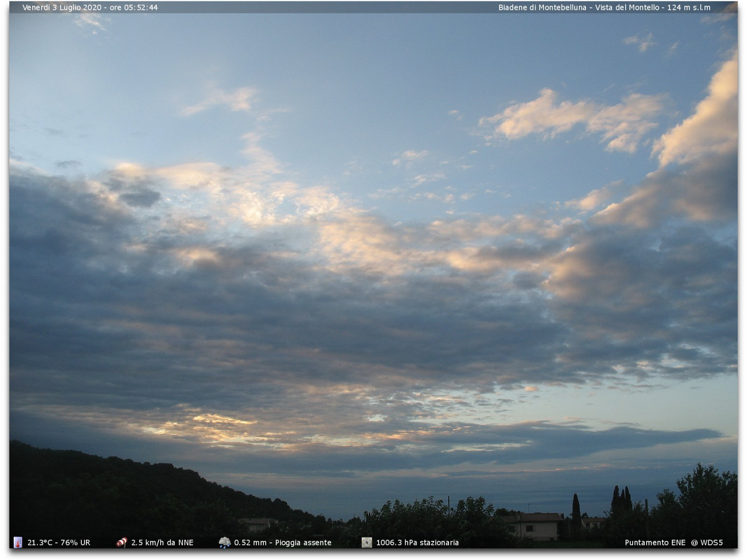Select the date text 'Venerdì 3 Luglio 2020'
The image size is (747, 560).
pos(62,7)
